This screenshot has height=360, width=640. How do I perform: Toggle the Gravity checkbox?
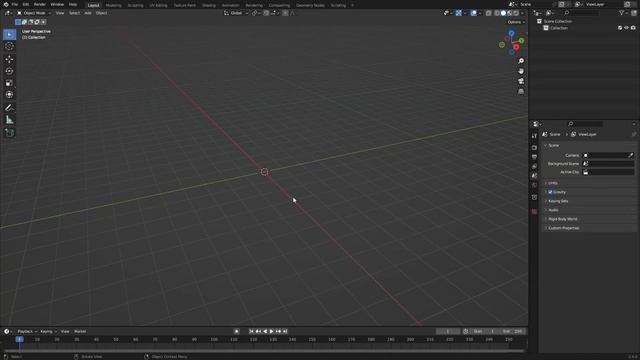[x=550, y=192]
